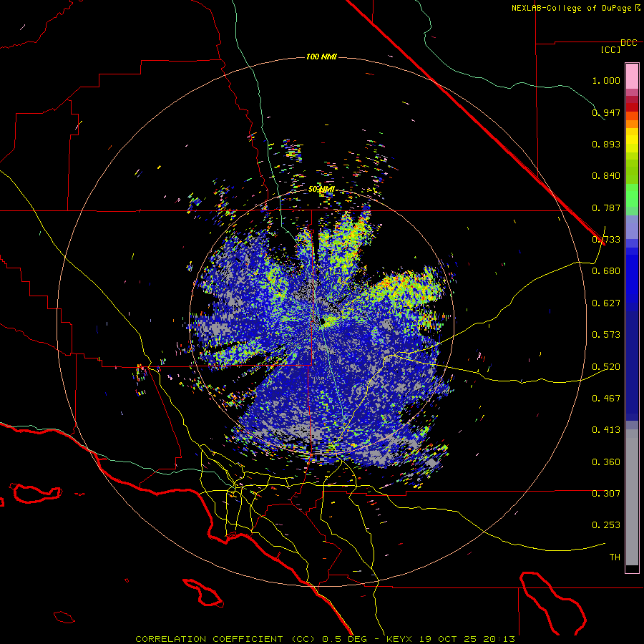Click the 1.000 value on the color scale
The width and height of the screenshot is (644, 644).
coord(606,80)
